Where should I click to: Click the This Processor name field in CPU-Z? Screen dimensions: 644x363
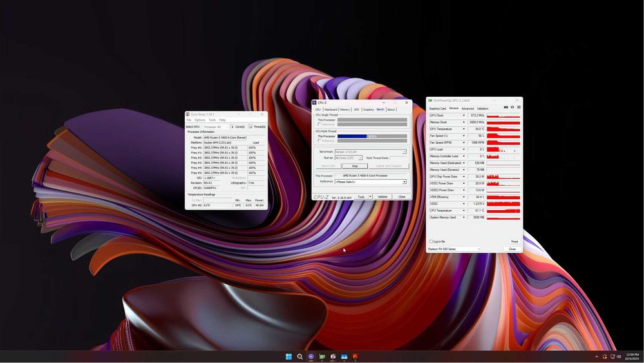[x=370, y=175]
